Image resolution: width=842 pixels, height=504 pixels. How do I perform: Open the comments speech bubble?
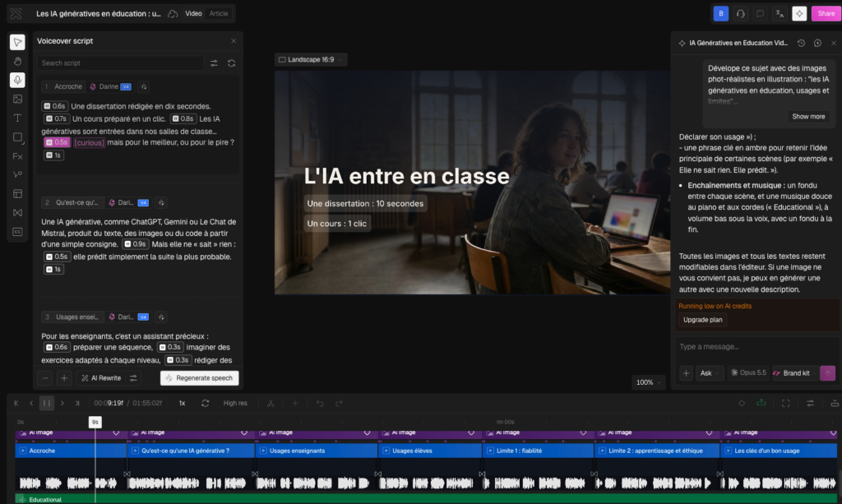760,13
